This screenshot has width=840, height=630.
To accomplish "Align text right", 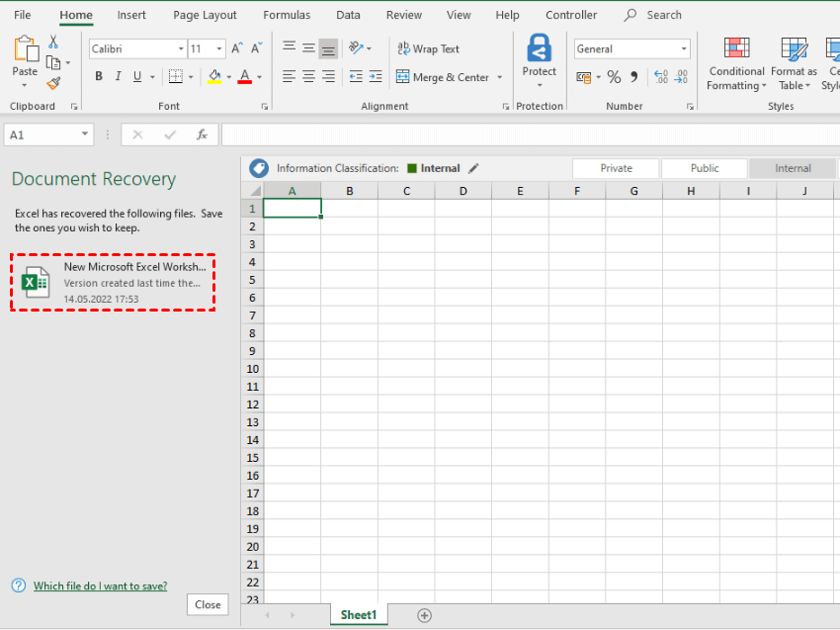I will click(328, 77).
